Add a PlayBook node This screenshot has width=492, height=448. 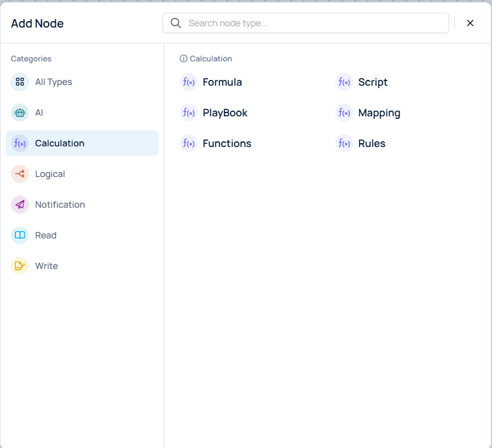point(225,112)
